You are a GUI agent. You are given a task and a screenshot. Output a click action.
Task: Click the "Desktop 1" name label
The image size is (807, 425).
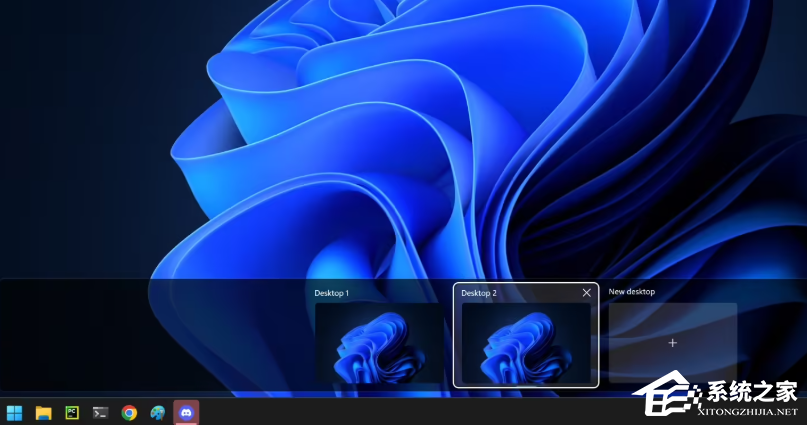pos(332,293)
